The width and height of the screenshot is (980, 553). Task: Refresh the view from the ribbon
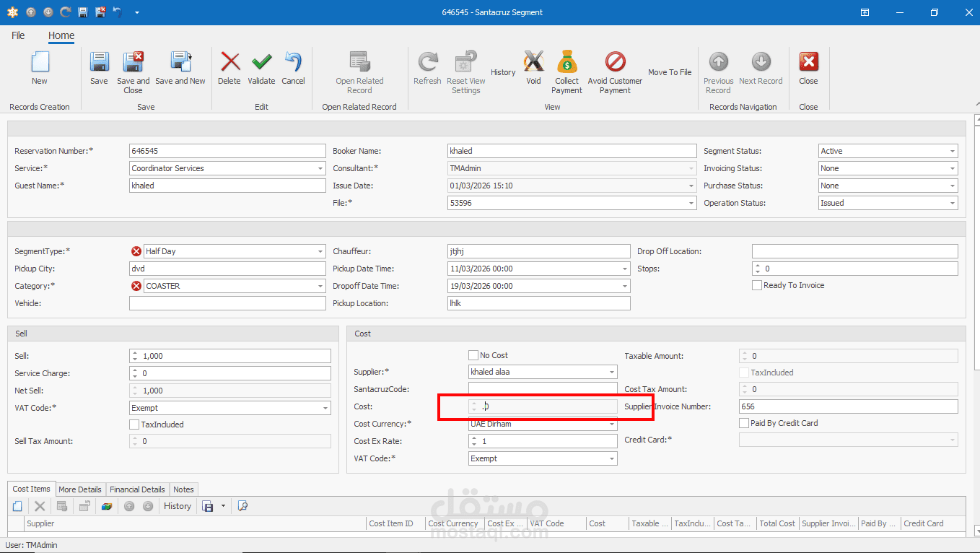(427, 68)
